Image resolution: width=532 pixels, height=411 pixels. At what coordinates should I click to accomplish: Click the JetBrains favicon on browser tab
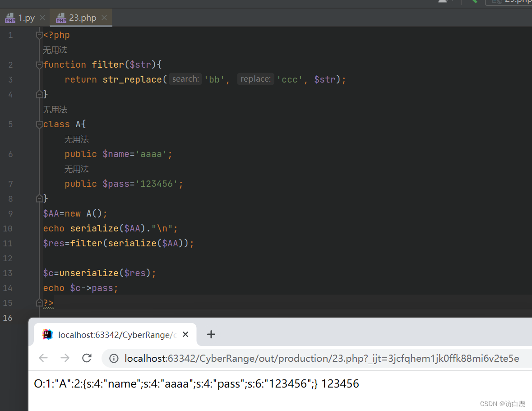47,334
